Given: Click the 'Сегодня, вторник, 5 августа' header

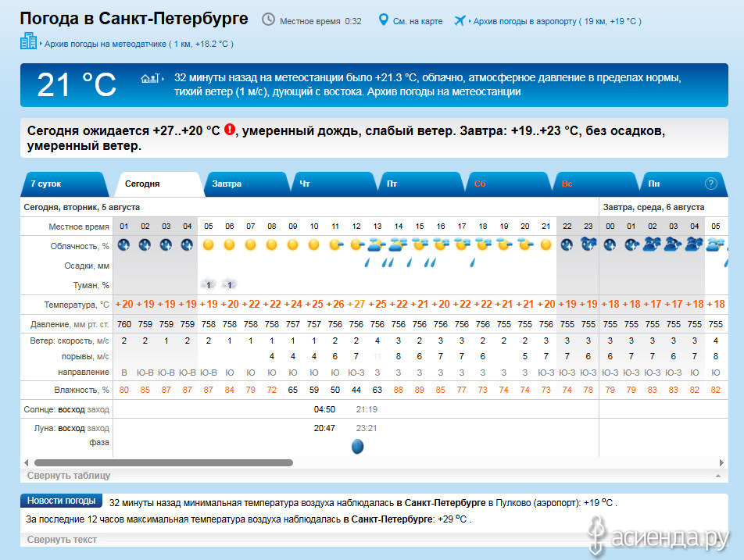Looking at the screenshot, I should [x=81, y=207].
